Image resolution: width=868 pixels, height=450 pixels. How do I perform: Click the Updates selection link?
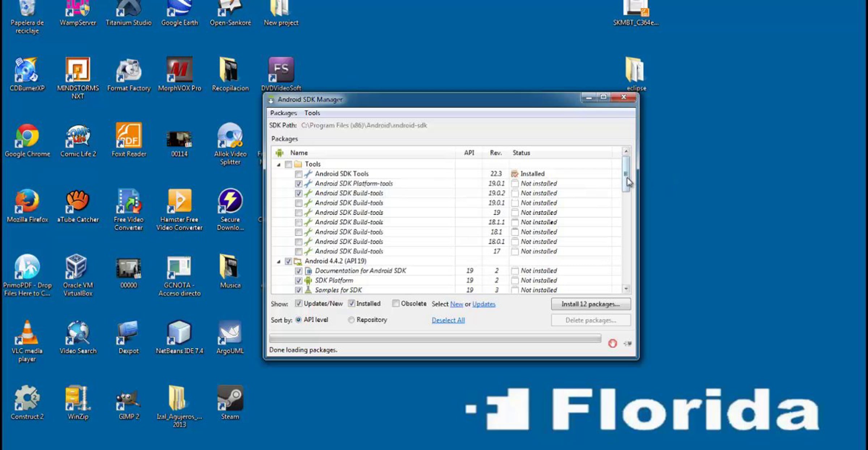click(x=484, y=304)
